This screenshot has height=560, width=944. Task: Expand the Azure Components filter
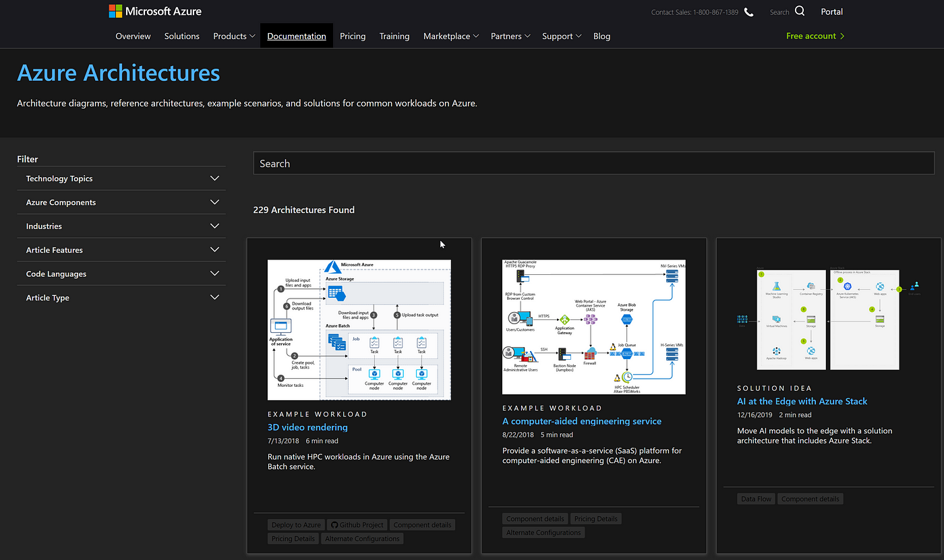coord(121,202)
